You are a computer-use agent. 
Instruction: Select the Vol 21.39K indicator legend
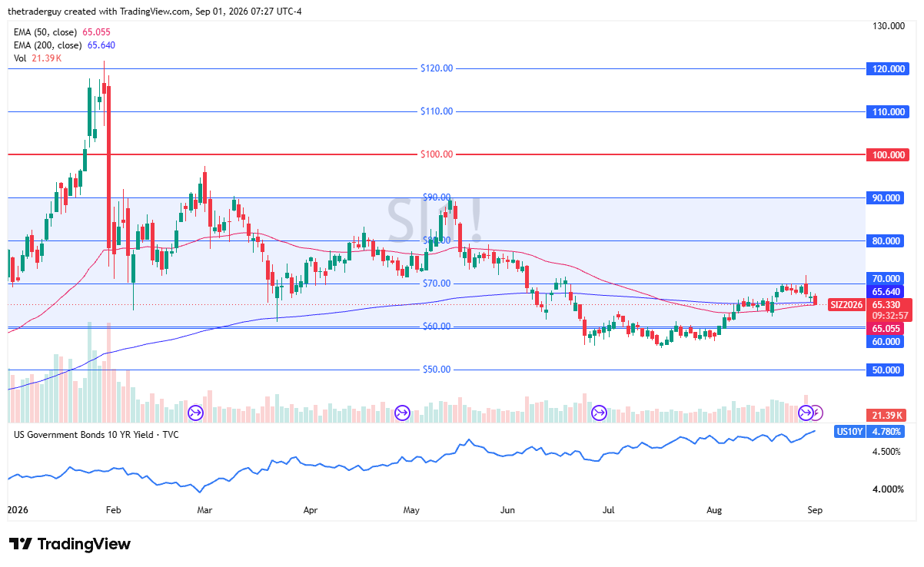click(38, 58)
